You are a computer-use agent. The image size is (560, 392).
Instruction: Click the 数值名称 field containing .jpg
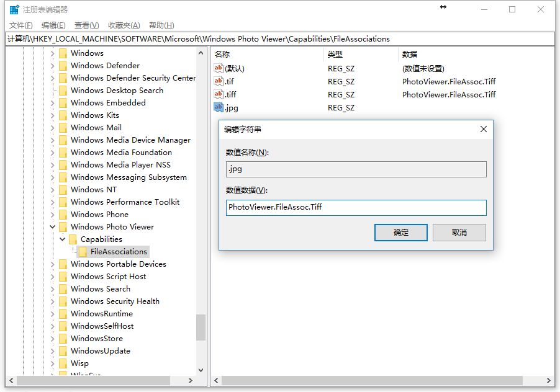click(x=356, y=169)
